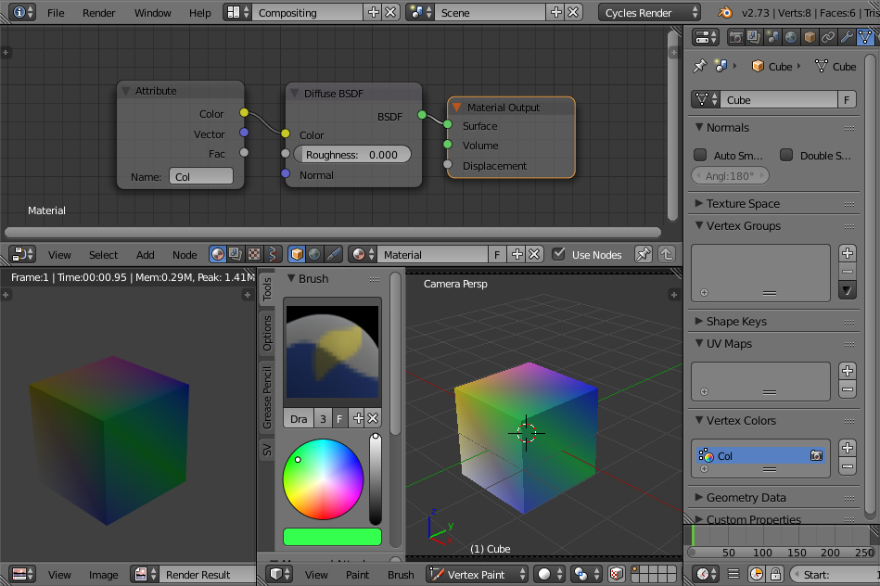
Task: Open the World properties tab (globe icon)
Action: pyautogui.click(x=791, y=38)
